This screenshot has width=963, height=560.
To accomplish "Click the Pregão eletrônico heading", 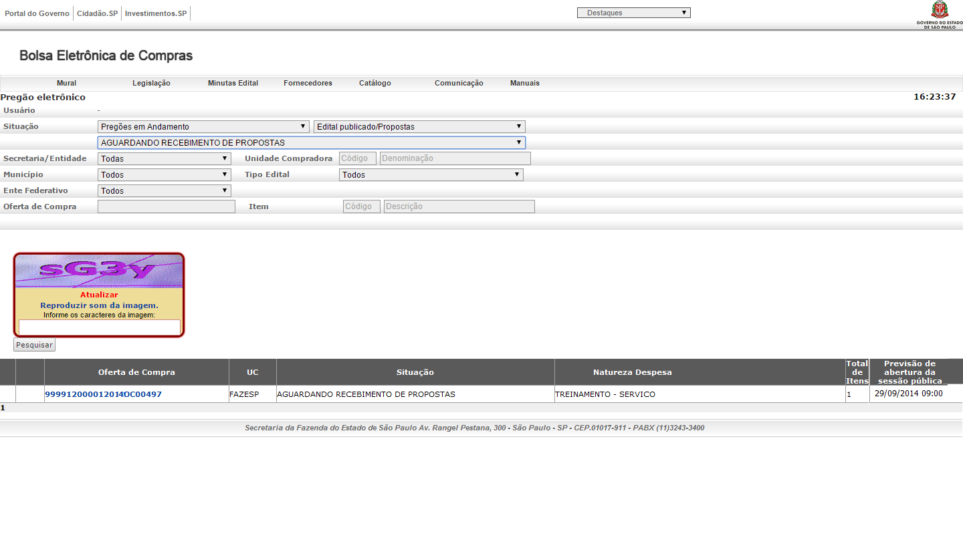I will coord(43,98).
